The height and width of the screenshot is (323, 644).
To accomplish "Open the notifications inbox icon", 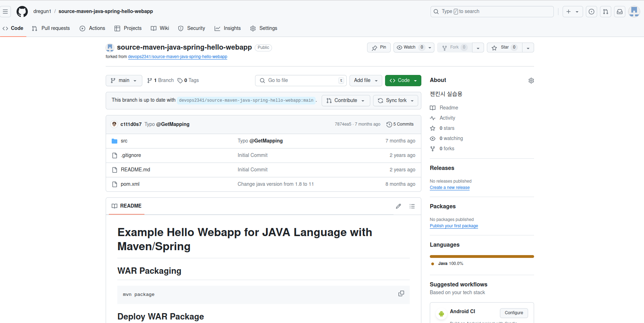I will (x=620, y=12).
